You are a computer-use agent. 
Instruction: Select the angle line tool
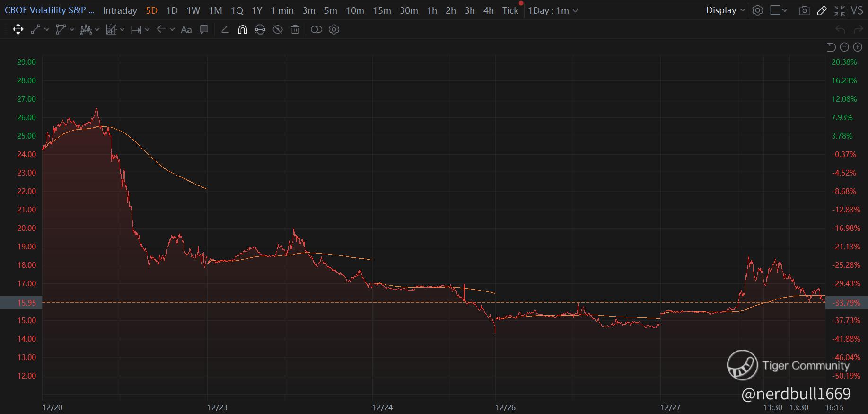tap(225, 29)
